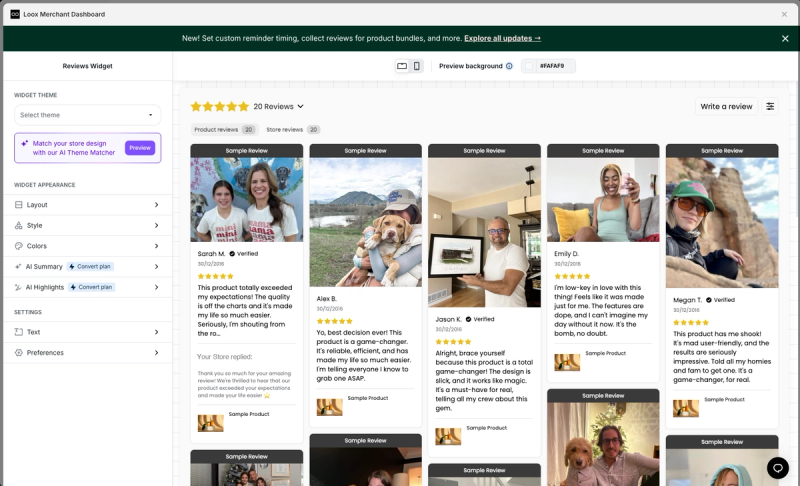Expand the AI Summary section chevron
This screenshot has width=800, height=486.
pos(156,266)
